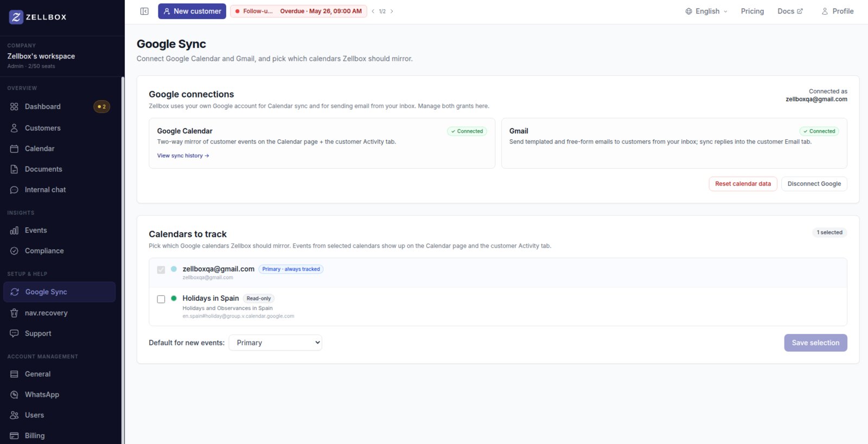This screenshot has width=868, height=444.
Task: Click the Zellbox logo icon
Action: tap(16, 17)
